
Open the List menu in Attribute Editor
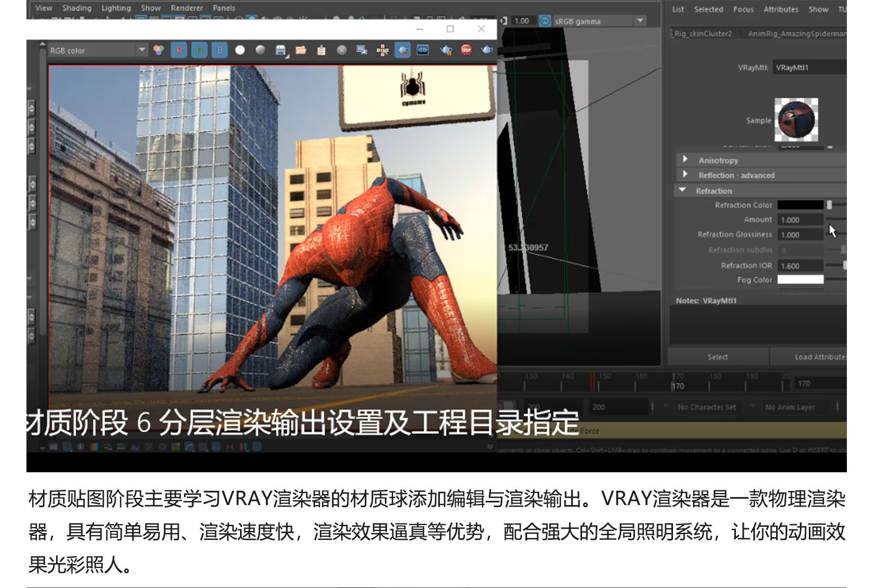tap(678, 9)
